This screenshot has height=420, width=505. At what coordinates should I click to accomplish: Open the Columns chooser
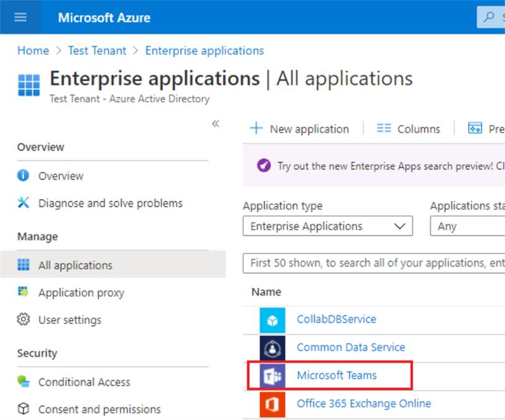tap(408, 129)
